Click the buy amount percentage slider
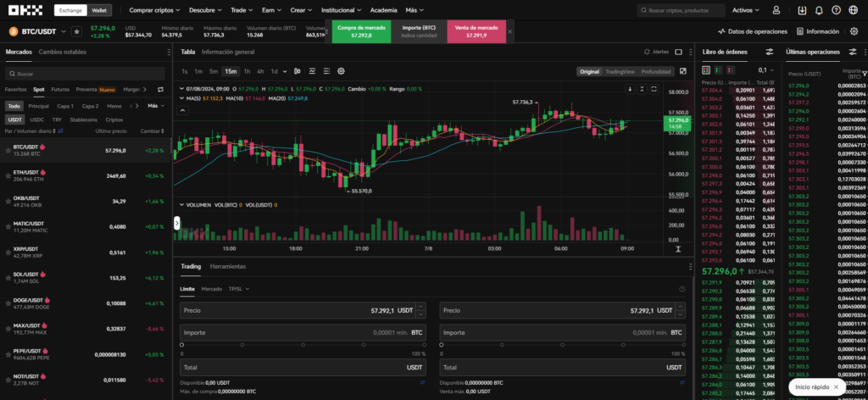 click(x=303, y=345)
